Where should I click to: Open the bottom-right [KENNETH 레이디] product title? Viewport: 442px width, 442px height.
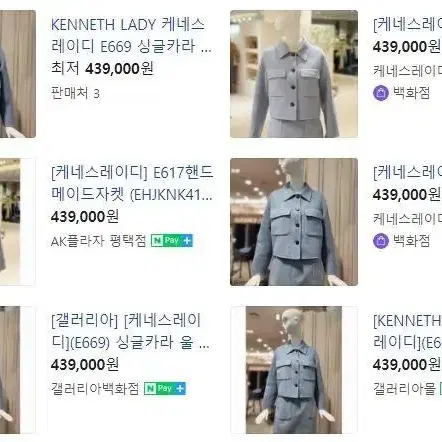point(407,331)
